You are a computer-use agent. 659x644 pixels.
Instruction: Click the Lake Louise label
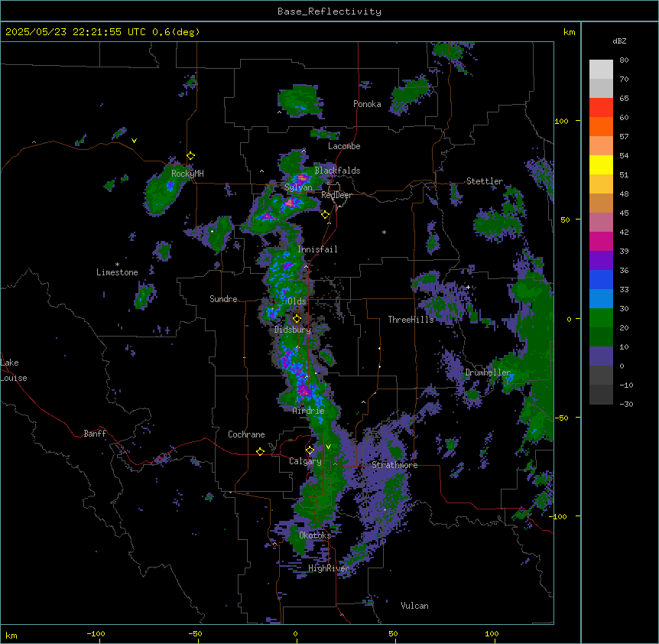click(14, 370)
